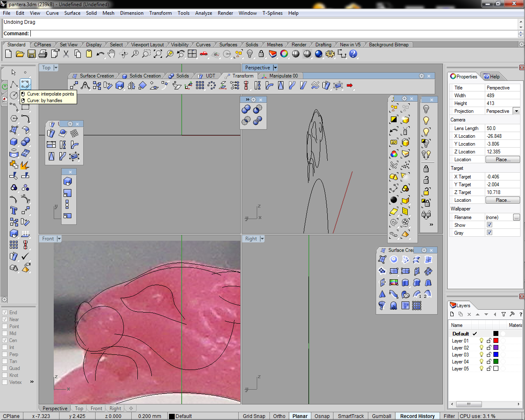Click the Polyline tool in left sidebar
The image size is (525, 420).
14,84
